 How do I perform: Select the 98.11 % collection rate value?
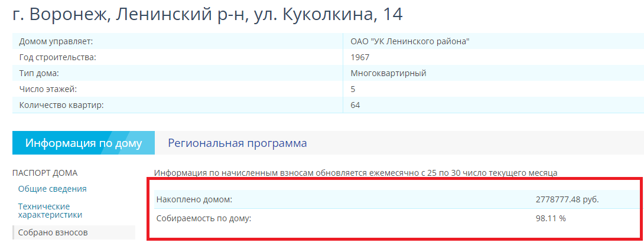click(x=551, y=218)
